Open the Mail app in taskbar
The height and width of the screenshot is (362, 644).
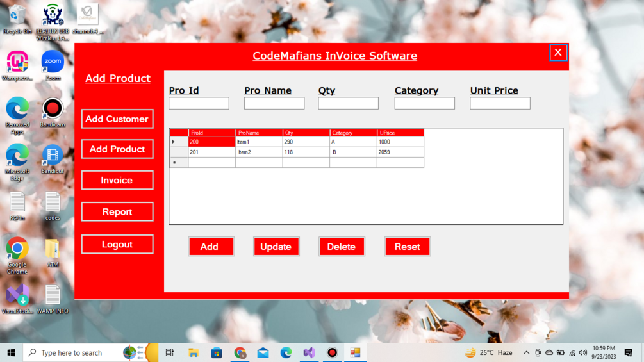coord(263,352)
